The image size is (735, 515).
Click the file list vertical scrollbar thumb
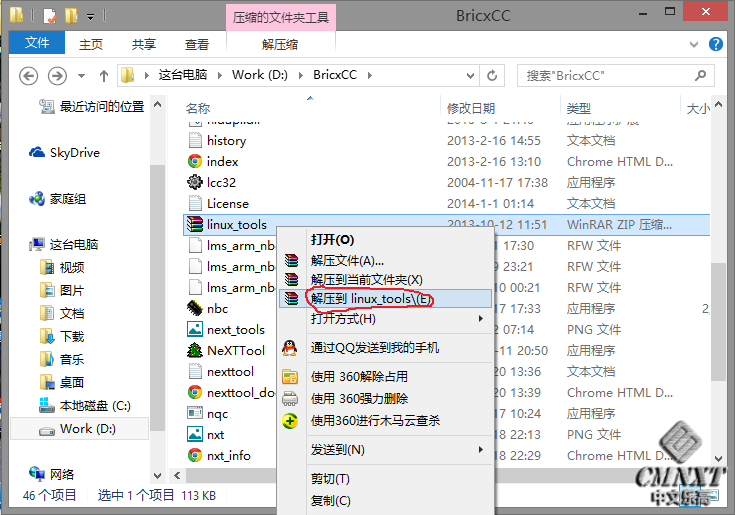718,322
